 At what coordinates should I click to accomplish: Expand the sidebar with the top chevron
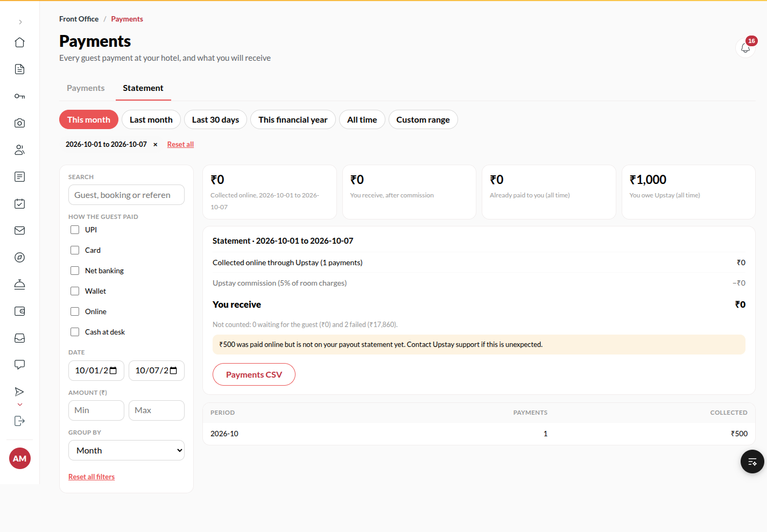pos(20,22)
